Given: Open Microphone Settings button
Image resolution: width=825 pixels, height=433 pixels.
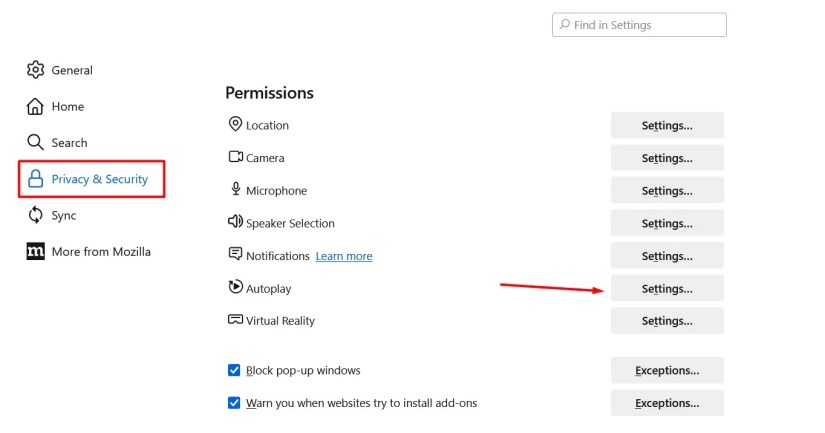Looking at the screenshot, I should [667, 190].
